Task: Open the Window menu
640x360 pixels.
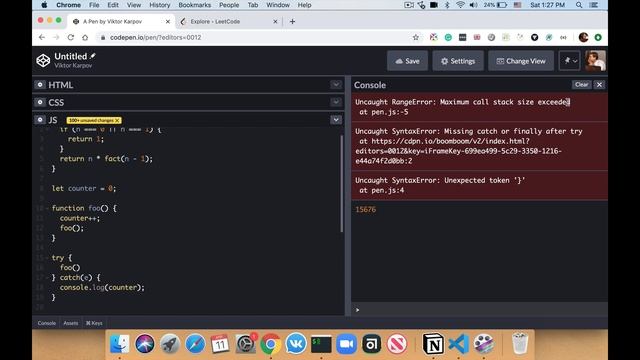Action: click(x=278, y=5)
